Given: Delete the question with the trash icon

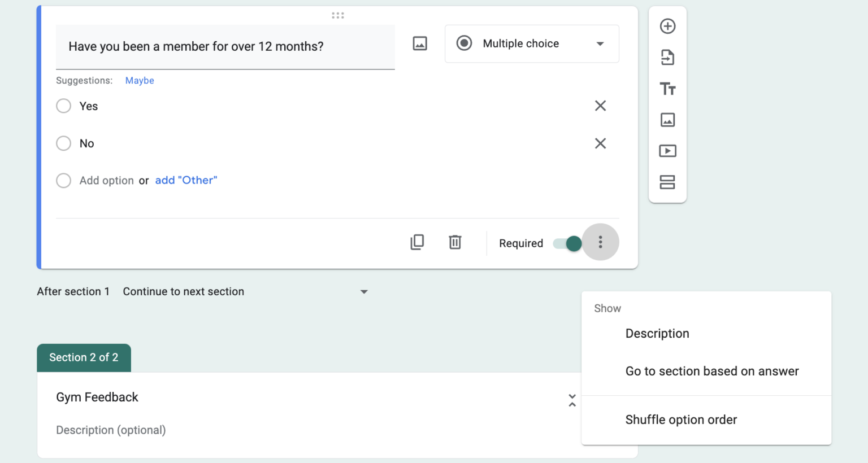Looking at the screenshot, I should coord(455,242).
